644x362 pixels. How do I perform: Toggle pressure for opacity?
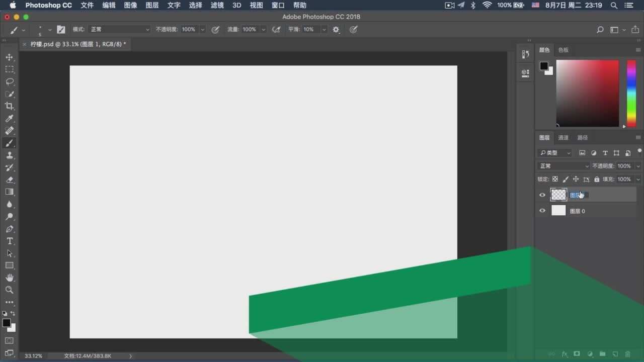pyautogui.click(x=215, y=30)
